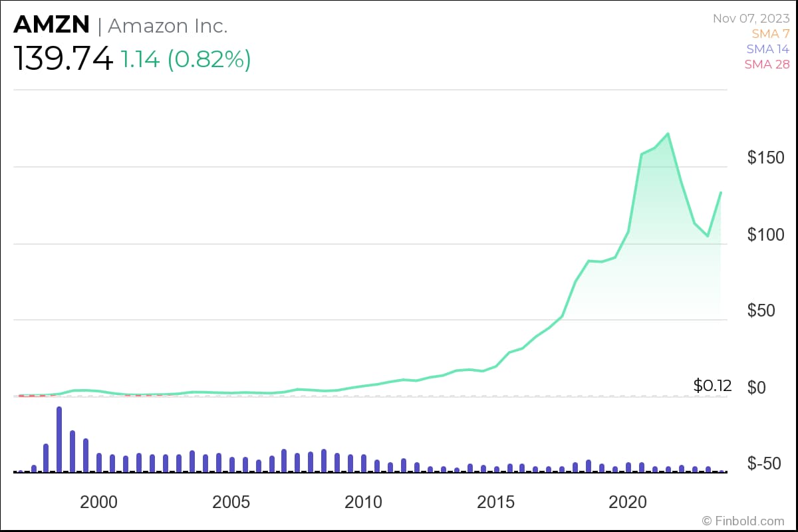This screenshot has width=798, height=532.
Task: Jump to the 2010 x-axis label
Action: coord(364,502)
